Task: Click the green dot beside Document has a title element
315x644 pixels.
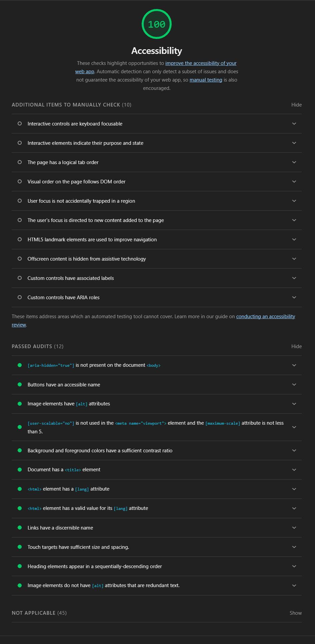Action: (20, 470)
